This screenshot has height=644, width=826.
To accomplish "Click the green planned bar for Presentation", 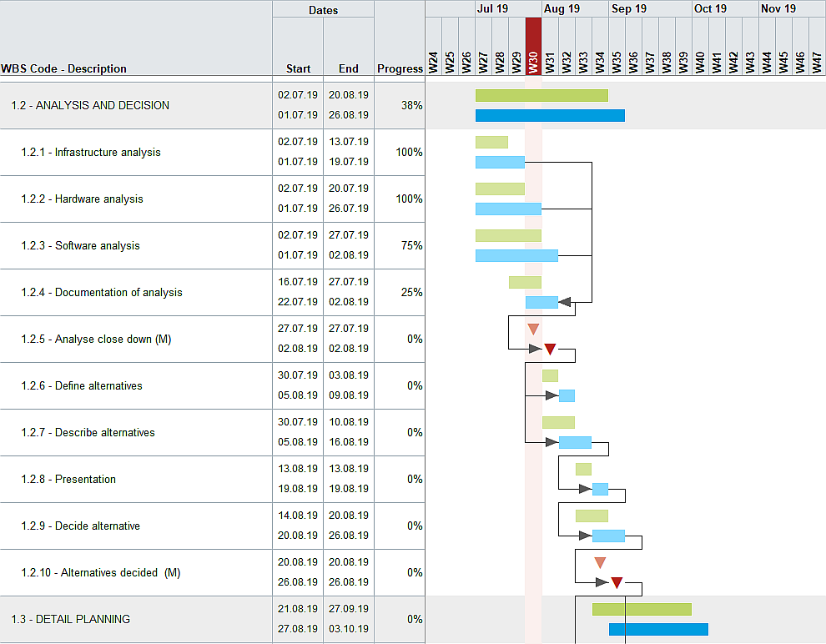I will point(583,469).
